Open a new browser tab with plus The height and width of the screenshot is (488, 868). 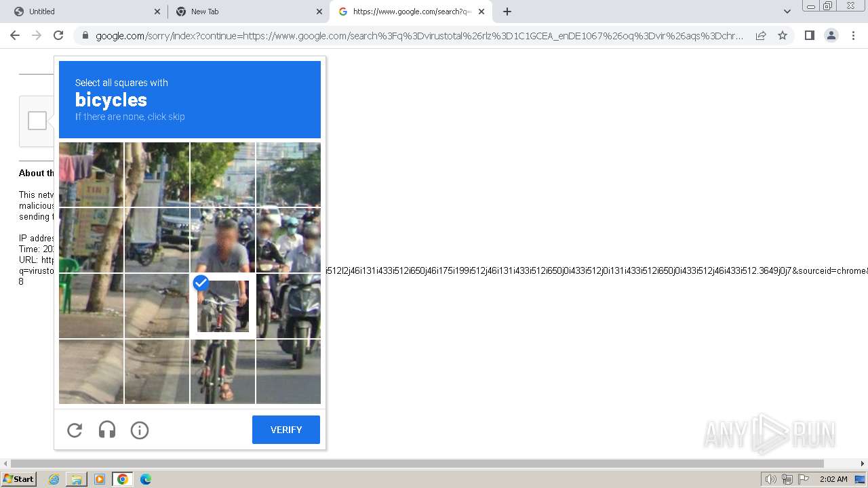(507, 12)
